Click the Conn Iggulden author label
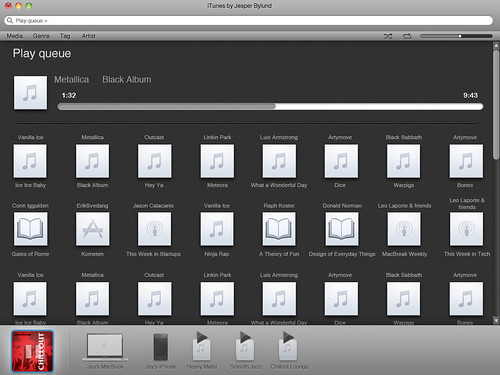This screenshot has height=375, width=500. pos(30,206)
